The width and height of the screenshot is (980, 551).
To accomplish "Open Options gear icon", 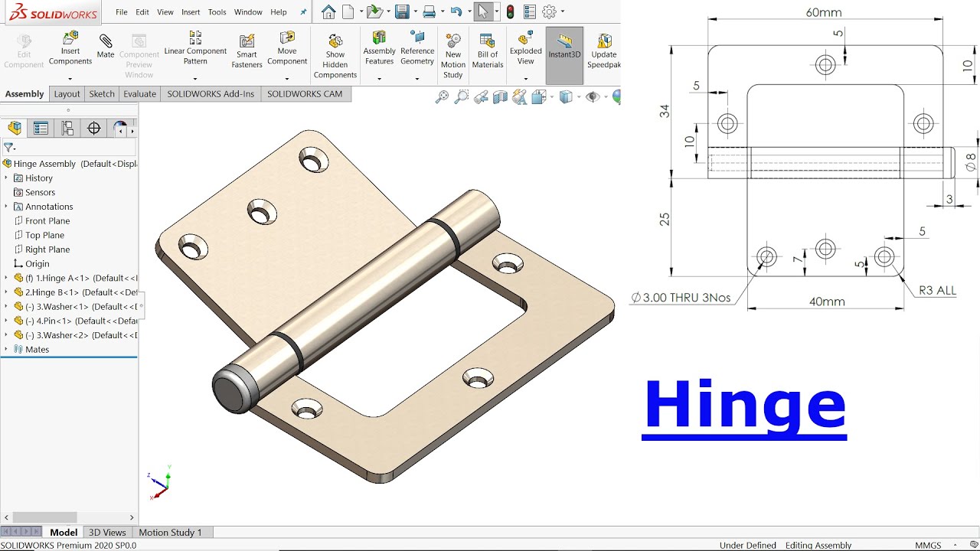I will 549,11.
